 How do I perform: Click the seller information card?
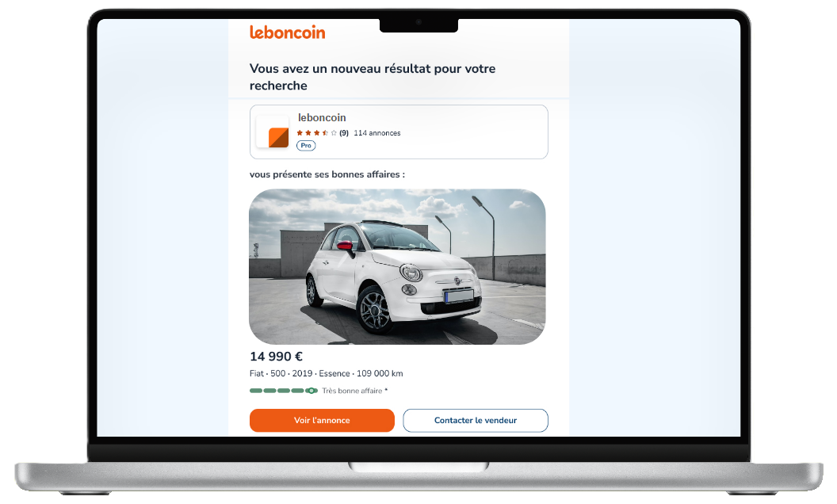(399, 132)
